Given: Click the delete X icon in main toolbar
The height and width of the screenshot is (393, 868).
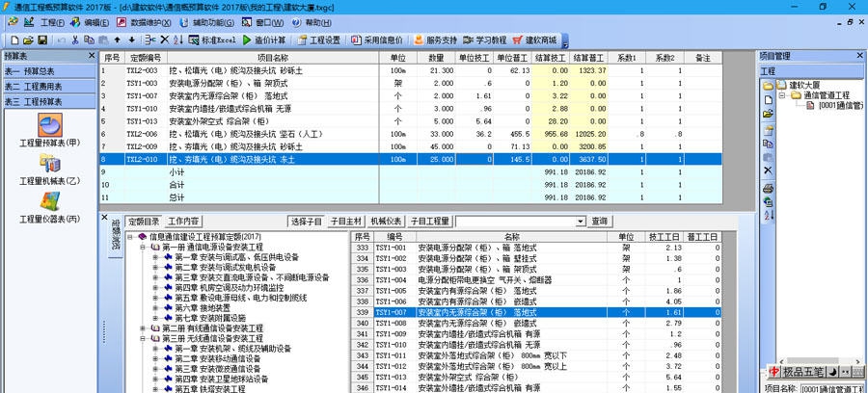Looking at the screenshot, I should pos(164,39).
